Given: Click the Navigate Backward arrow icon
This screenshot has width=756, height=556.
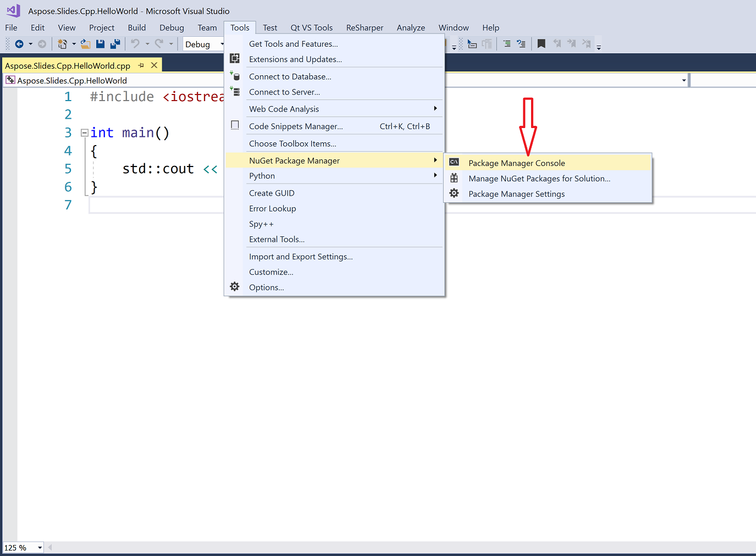Looking at the screenshot, I should pyautogui.click(x=19, y=44).
